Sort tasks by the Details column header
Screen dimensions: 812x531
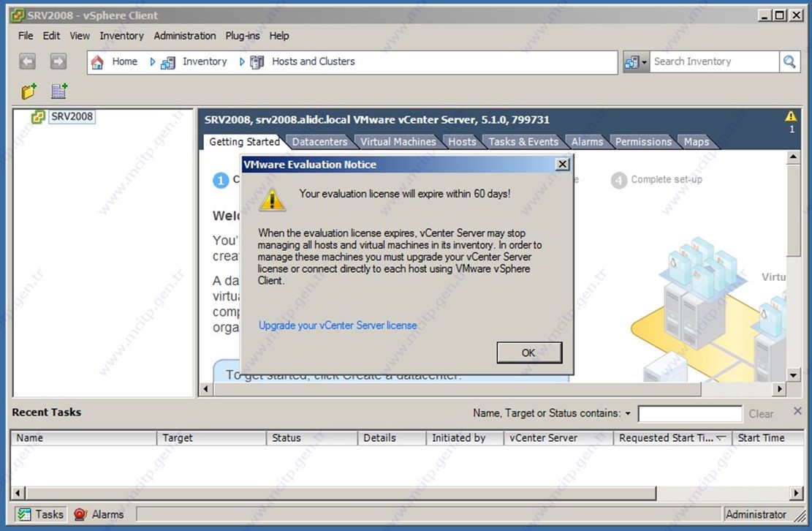pos(392,438)
